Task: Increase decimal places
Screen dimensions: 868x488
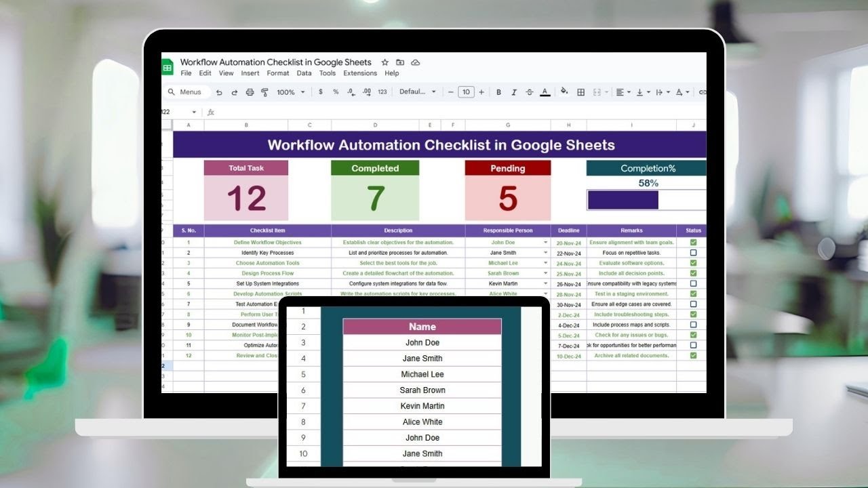Action: pos(367,92)
